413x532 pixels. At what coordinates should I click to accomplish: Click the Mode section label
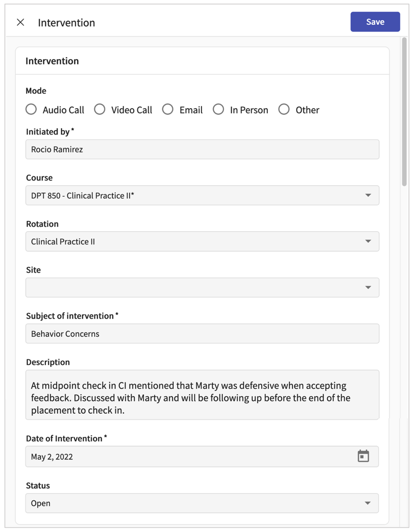36,90
